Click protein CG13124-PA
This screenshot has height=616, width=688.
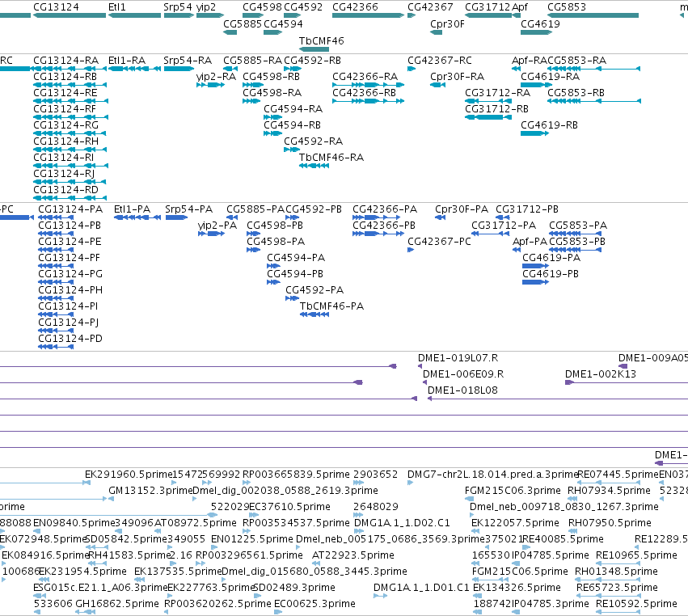70,209
